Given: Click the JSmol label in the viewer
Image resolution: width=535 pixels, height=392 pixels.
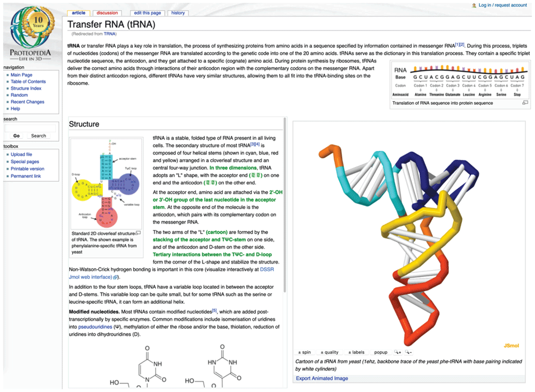Looking at the screenshot, I should (511, 345).
